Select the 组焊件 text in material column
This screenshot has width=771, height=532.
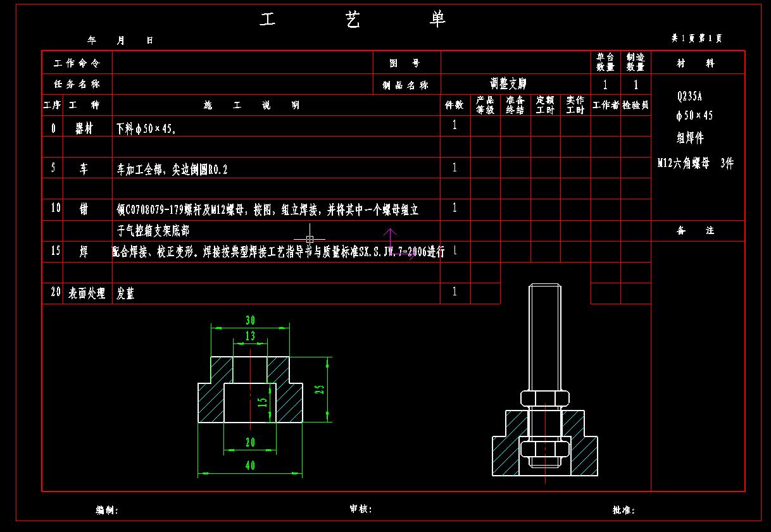pyautogui.click(x=691, y=137)
